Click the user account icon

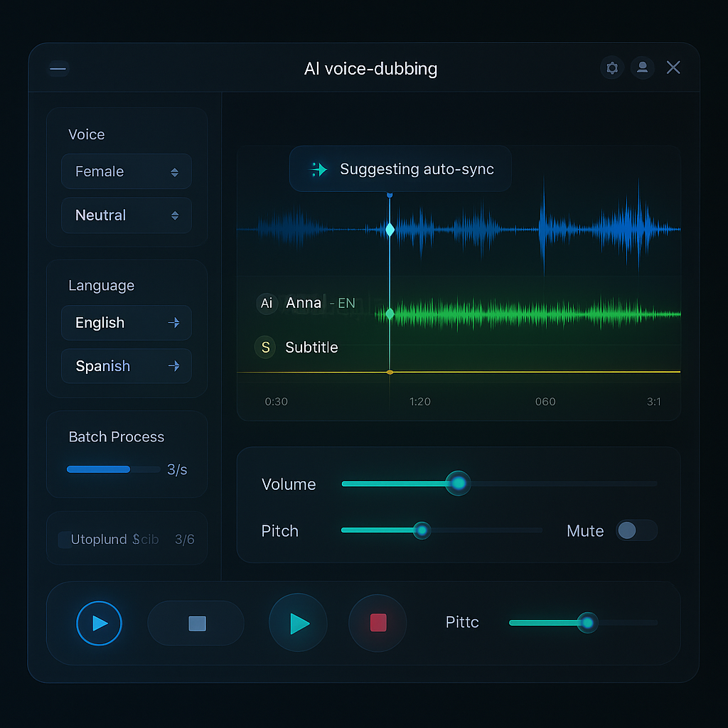(x=643, y=68)
